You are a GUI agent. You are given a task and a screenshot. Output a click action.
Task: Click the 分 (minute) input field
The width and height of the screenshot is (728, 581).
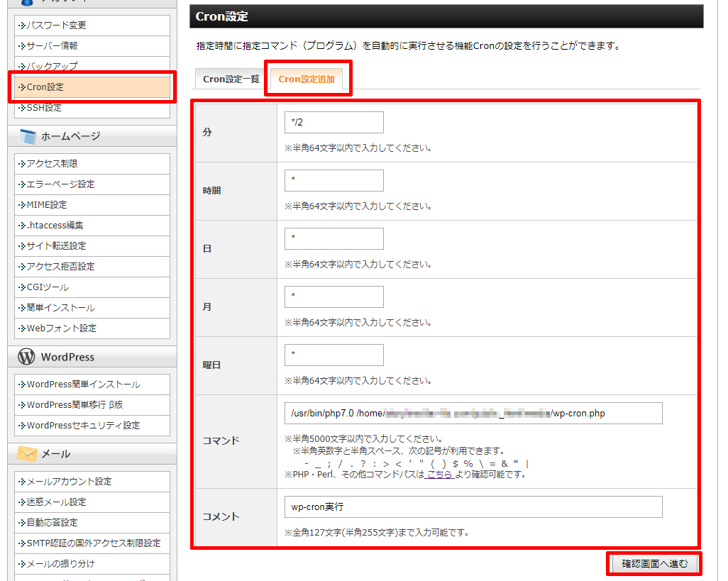pos(333,122)
